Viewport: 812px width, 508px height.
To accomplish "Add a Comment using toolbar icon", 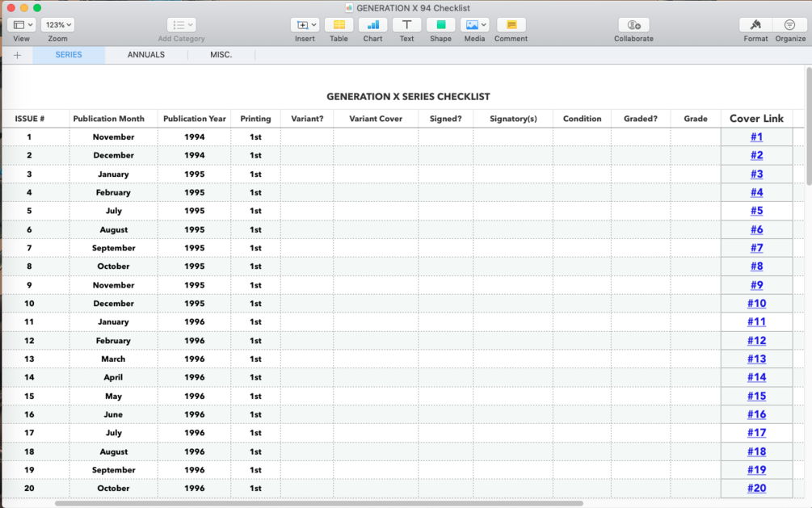I will (x=511, y=25).
